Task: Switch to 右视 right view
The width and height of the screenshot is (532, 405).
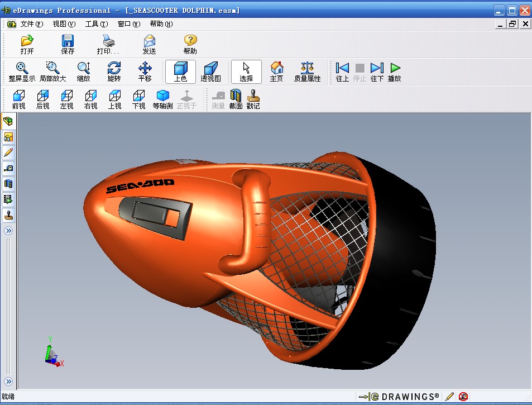Action: pyautogui.click(x=90, y=99)
